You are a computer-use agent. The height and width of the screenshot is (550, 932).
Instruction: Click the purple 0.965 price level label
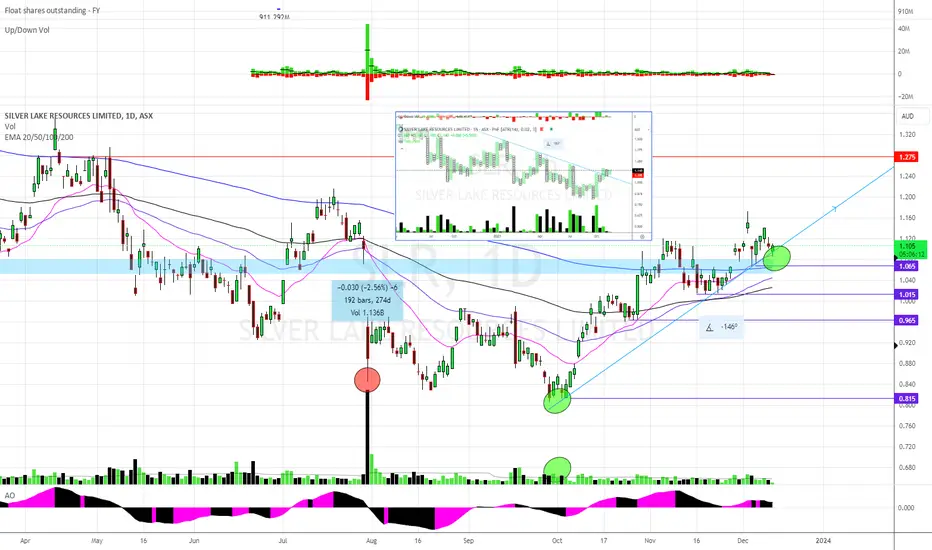point(907,320)
